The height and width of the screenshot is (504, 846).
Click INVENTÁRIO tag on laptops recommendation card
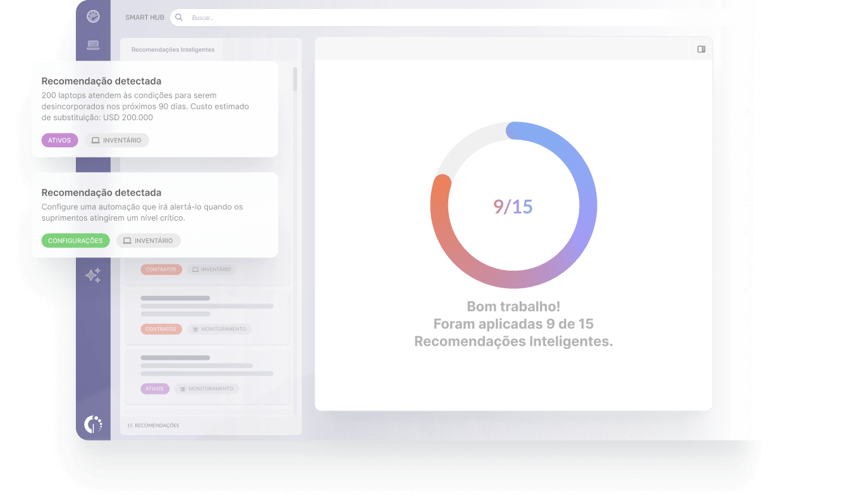pos(117,140)
